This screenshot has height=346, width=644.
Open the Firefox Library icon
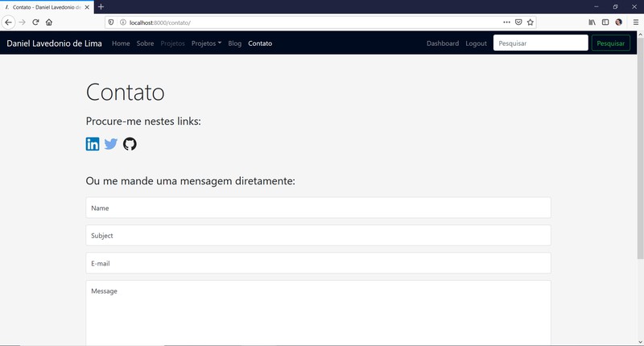pos(592,23)
